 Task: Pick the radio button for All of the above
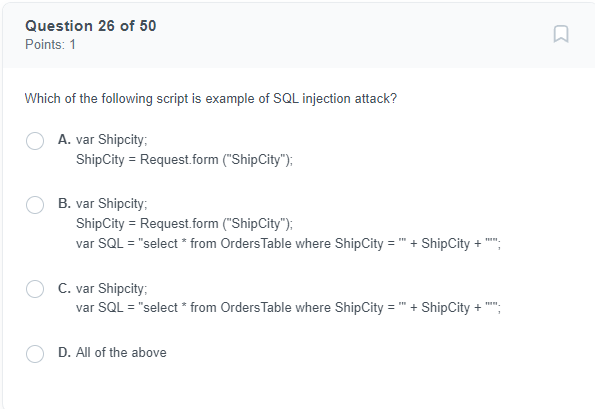point(35,354)
